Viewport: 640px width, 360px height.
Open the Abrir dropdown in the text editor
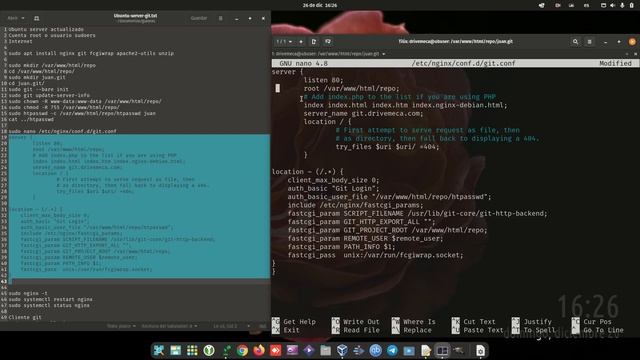click(16, 18)
